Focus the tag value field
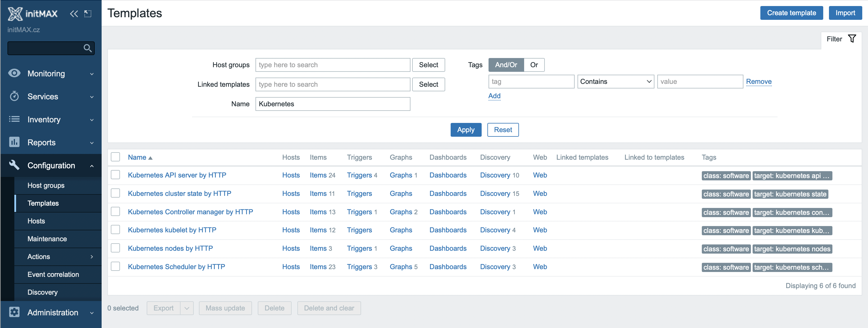 pyautogui.click(x=700, y=82)
